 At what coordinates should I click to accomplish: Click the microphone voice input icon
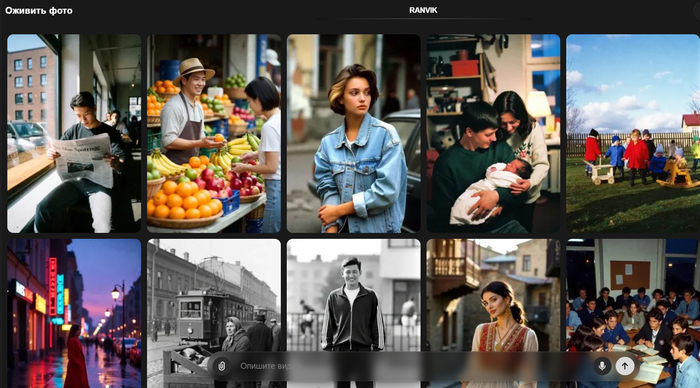(x=602, y=366)
